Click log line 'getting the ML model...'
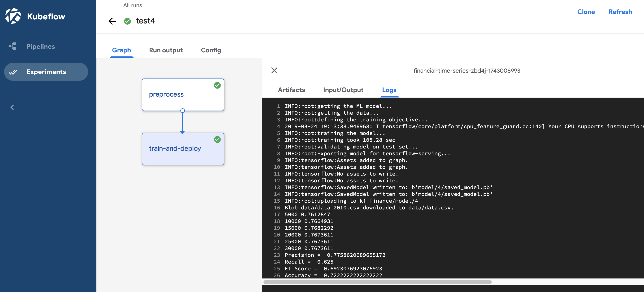644x292 pixels. pyautogui.click(x=338, y=106)
